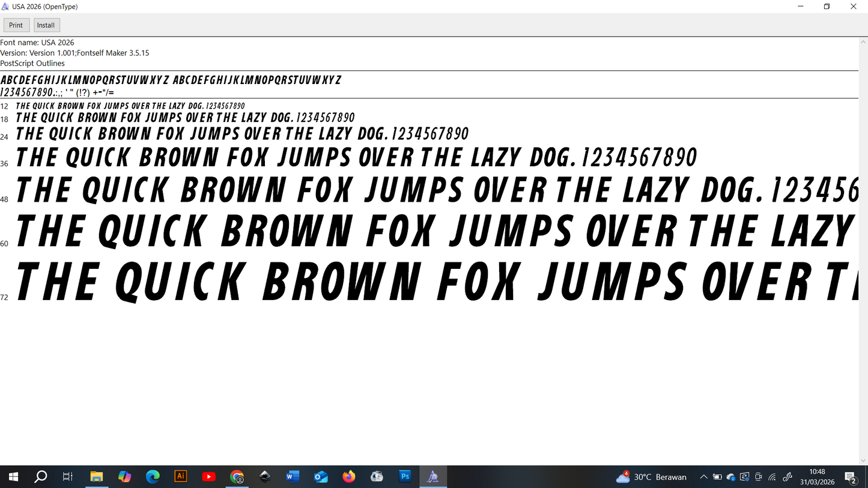Image resolution: width=868 pixels, height=488 pixels.
Task: Open Microsoft Edge from taskbar
Action: tap(153, 477)
